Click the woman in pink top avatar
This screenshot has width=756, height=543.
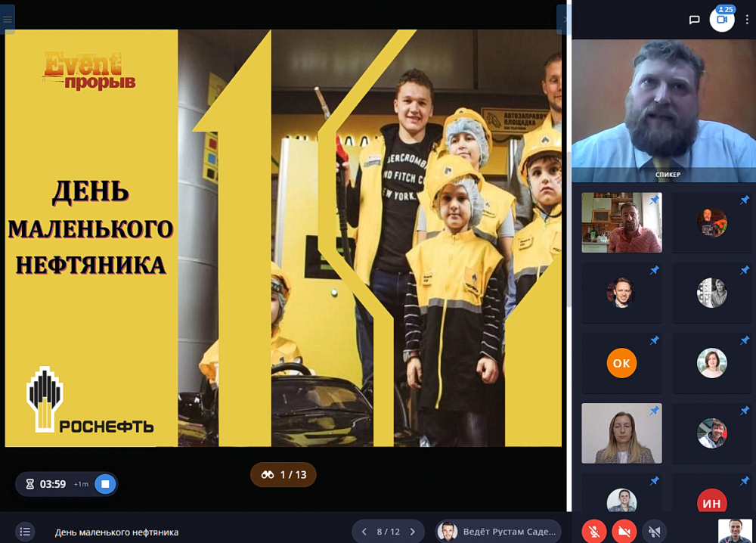[712, 363]
